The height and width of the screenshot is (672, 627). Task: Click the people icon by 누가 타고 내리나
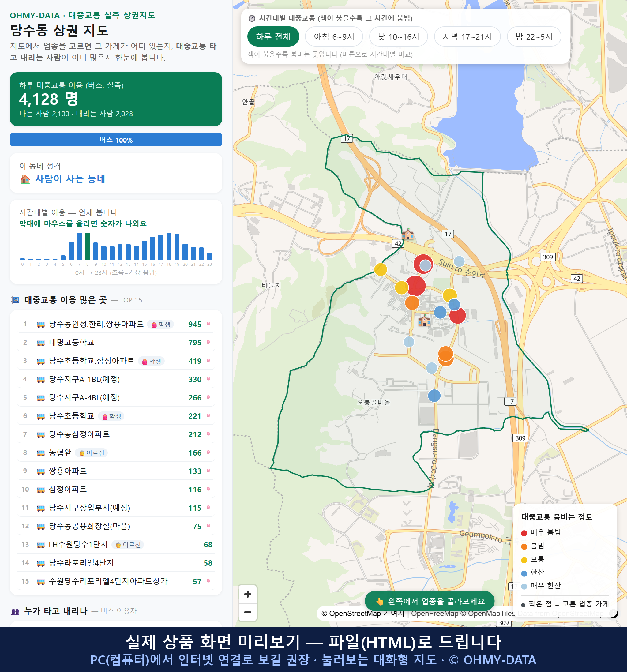[x=15, y=611]
